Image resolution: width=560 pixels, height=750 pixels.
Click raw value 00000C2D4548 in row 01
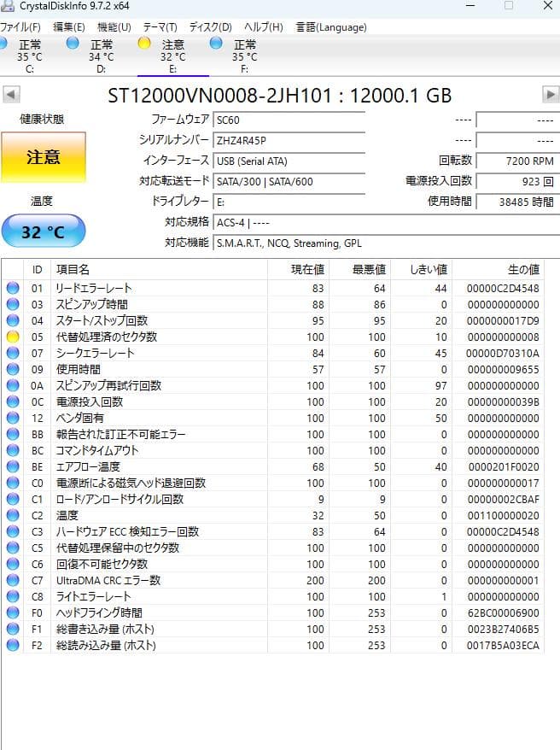tap(503, 288)
